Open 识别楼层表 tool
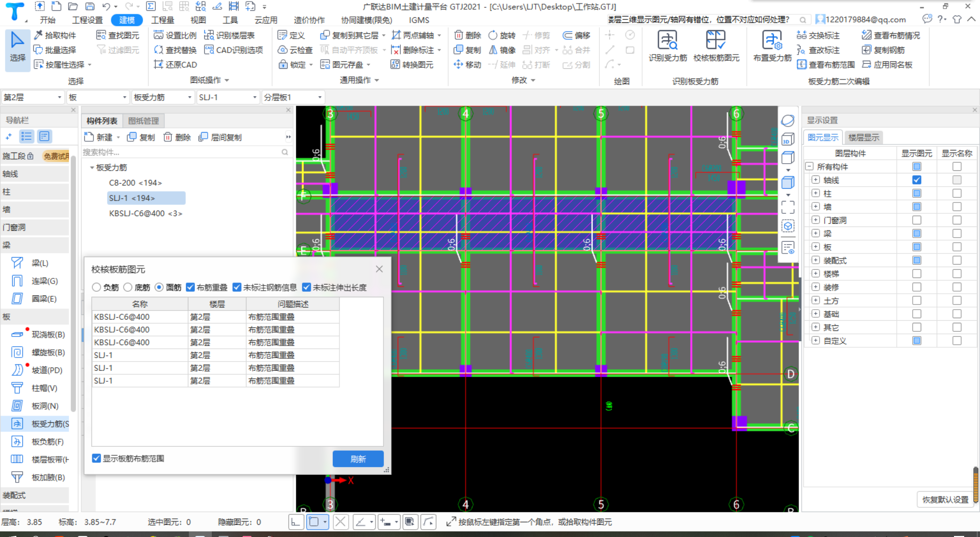The height and width of the screenshot is (537, 980). coord(229,35)
